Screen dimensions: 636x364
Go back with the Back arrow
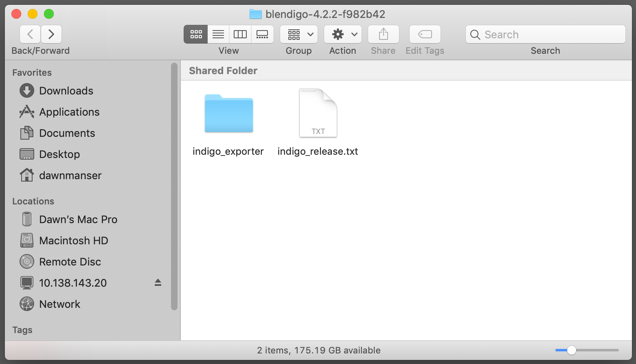click(30, 34)
